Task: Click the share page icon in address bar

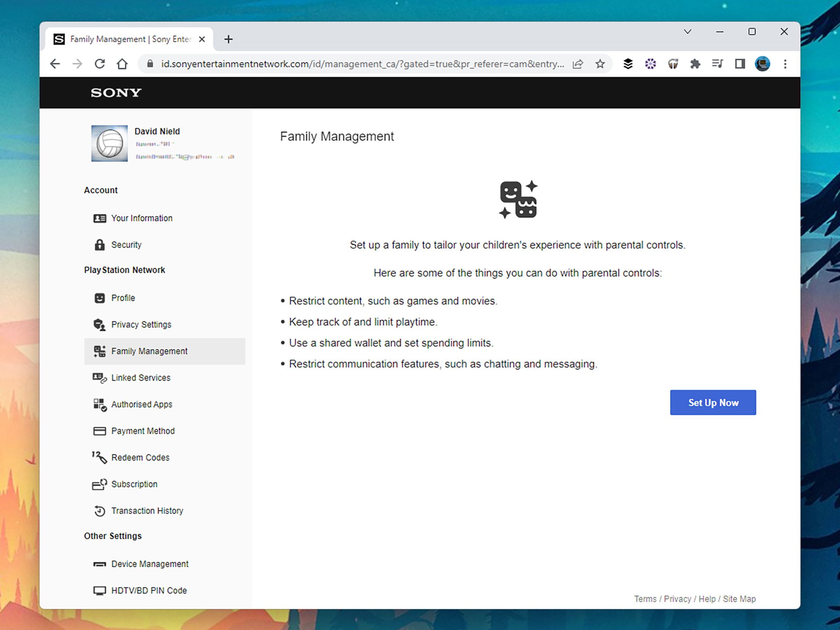Action: click(577, 64)
